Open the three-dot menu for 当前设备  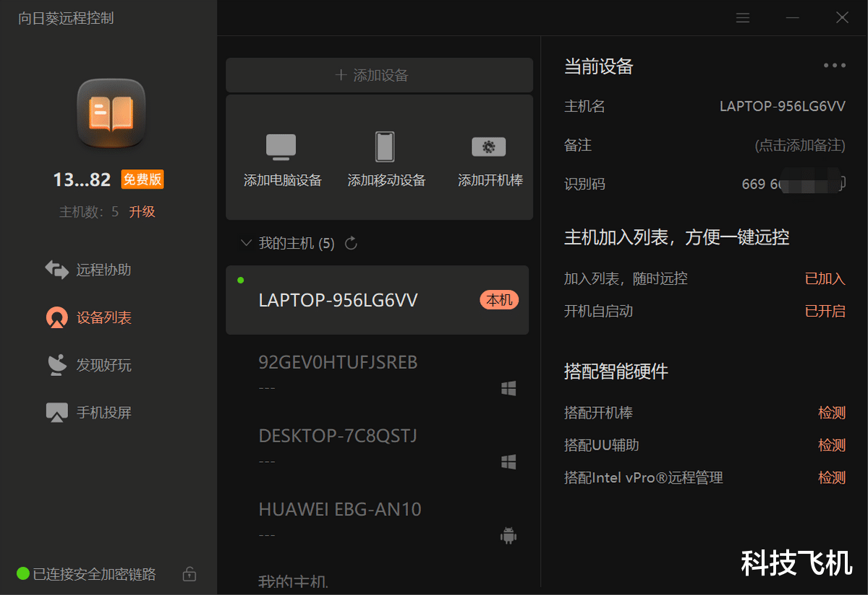point(835,66)
